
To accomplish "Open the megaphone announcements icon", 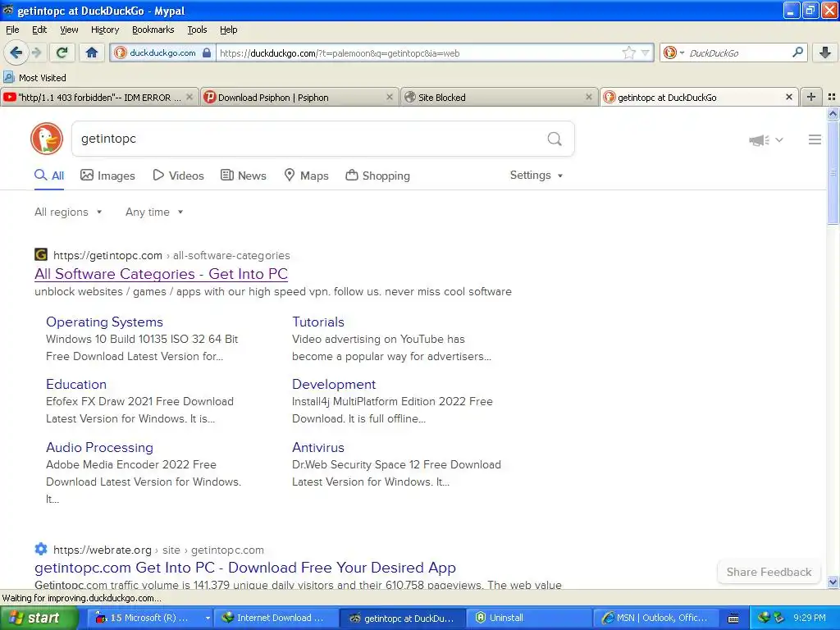I will point(759,140).
